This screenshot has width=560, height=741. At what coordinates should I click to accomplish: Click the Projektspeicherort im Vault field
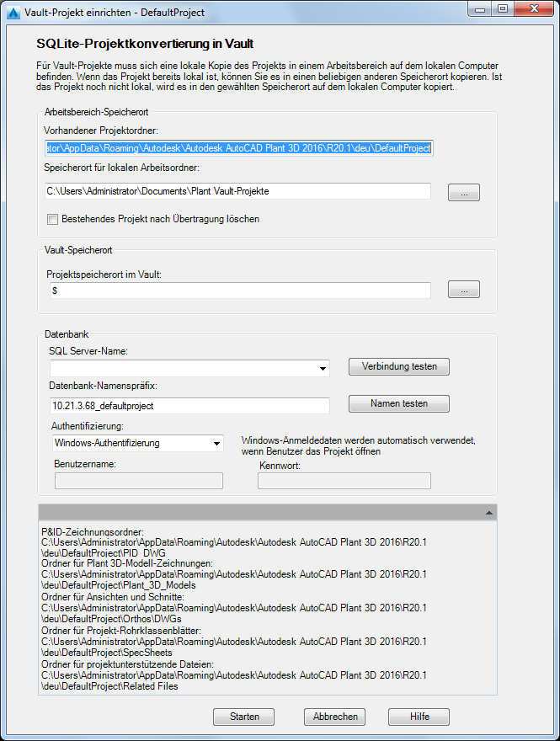point(240,291)
